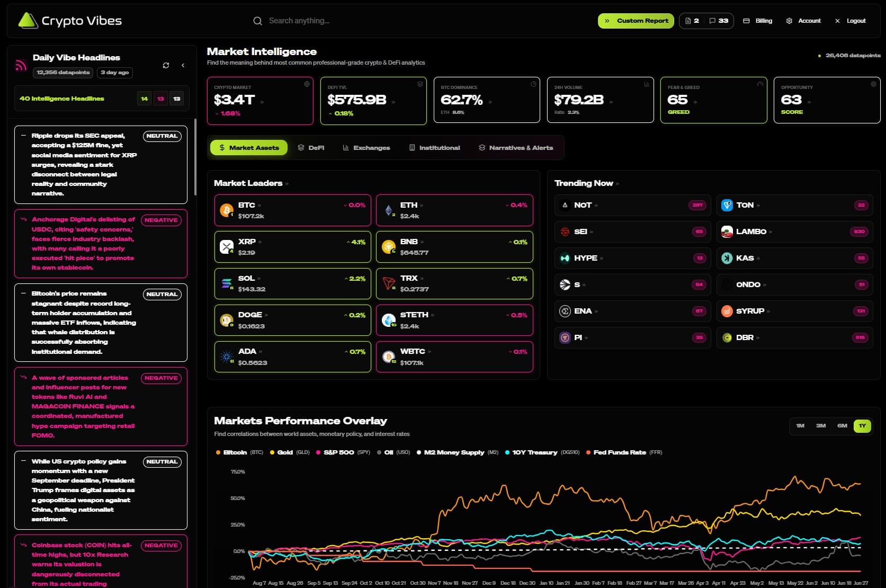886x588 pixels.
Task: Collapse the Daily Vibe Headlines sidebar
Action: tap(183, 65)
